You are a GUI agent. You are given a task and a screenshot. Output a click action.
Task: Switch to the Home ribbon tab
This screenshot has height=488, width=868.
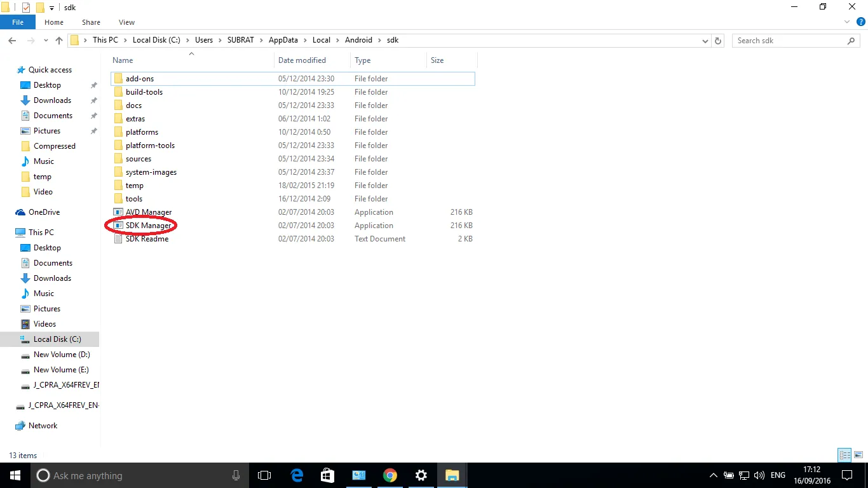point(54,22)
